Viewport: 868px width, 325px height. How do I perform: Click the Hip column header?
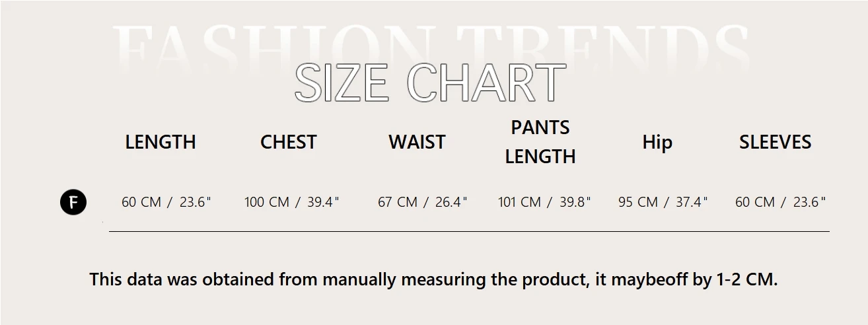(657, 142)
